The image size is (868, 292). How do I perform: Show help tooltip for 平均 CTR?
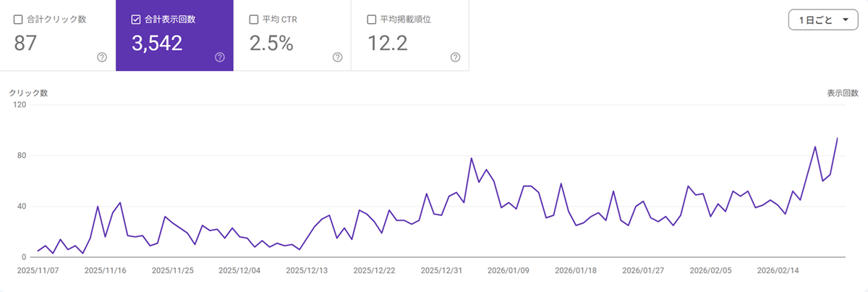pyautogui.click(x=337, y=57)
